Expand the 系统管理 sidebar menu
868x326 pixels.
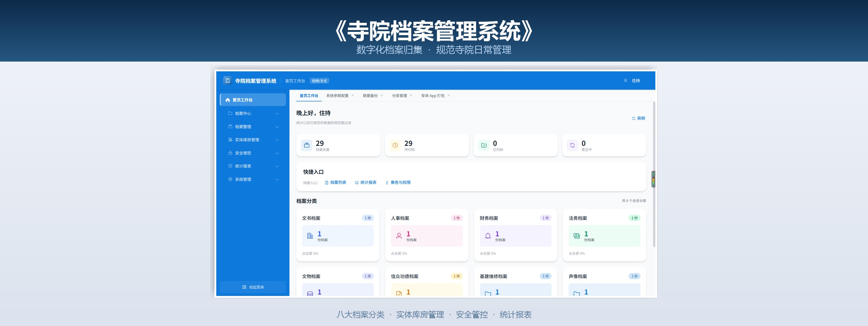tap(253, 180)
